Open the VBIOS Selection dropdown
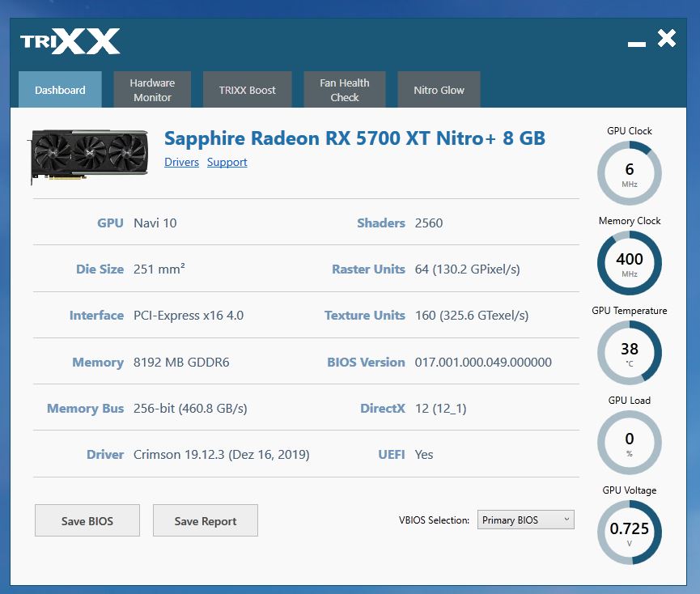700x594 pixels. point(525,520)
